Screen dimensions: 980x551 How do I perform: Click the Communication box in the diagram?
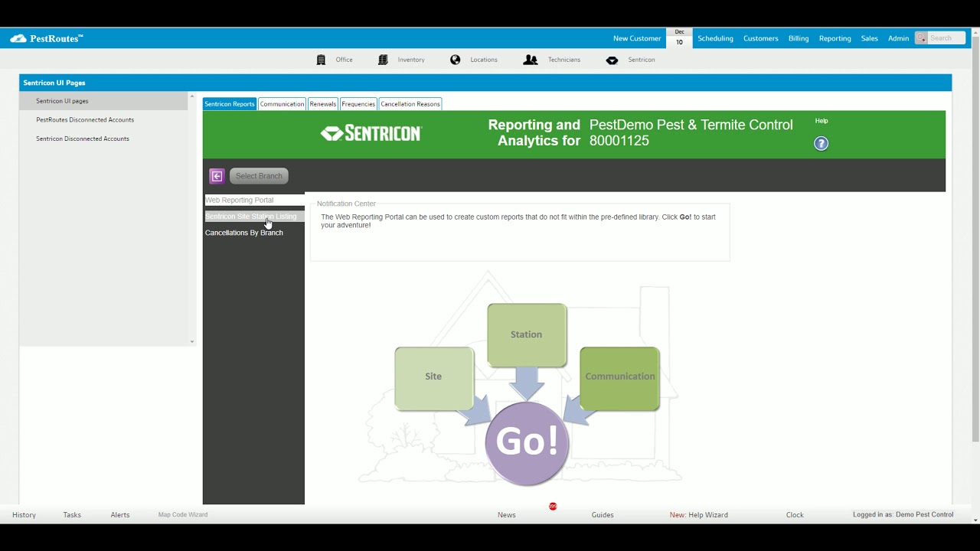click(x=619, y=378)
